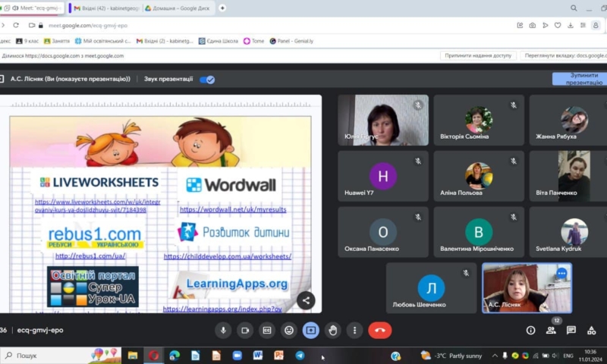Select Аліна Польова participant tile
The image size is (607, 364).
point(479,176)
